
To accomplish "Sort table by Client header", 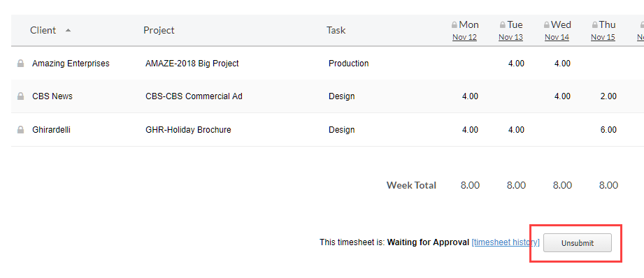I will coord(43,30).
